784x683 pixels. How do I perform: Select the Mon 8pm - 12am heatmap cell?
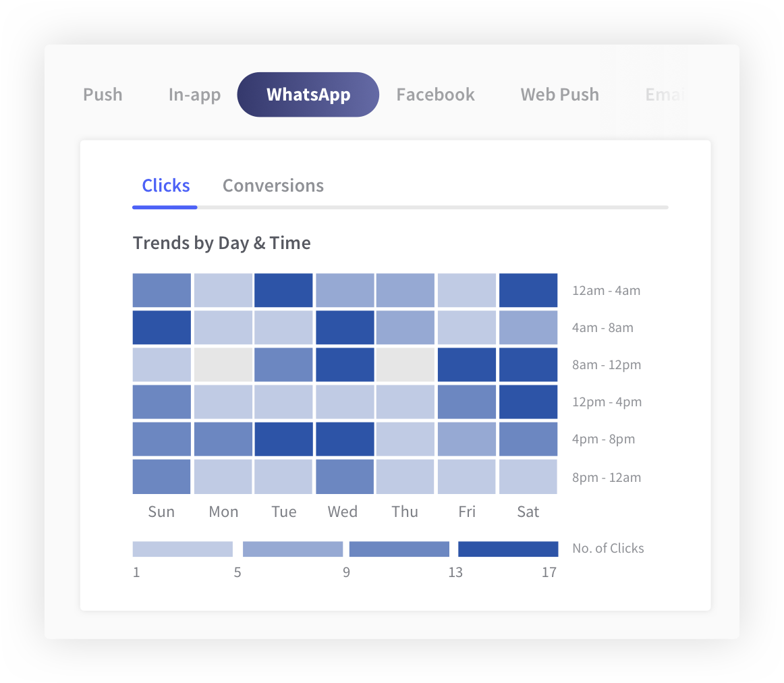coord(223,476)
